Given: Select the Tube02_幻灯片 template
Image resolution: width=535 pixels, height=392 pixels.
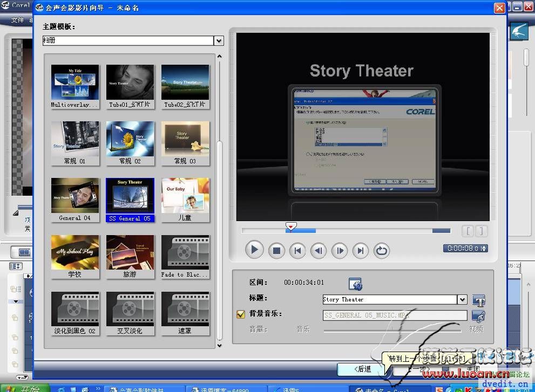Looking at the screenshot, I should [x=185, y=87].
